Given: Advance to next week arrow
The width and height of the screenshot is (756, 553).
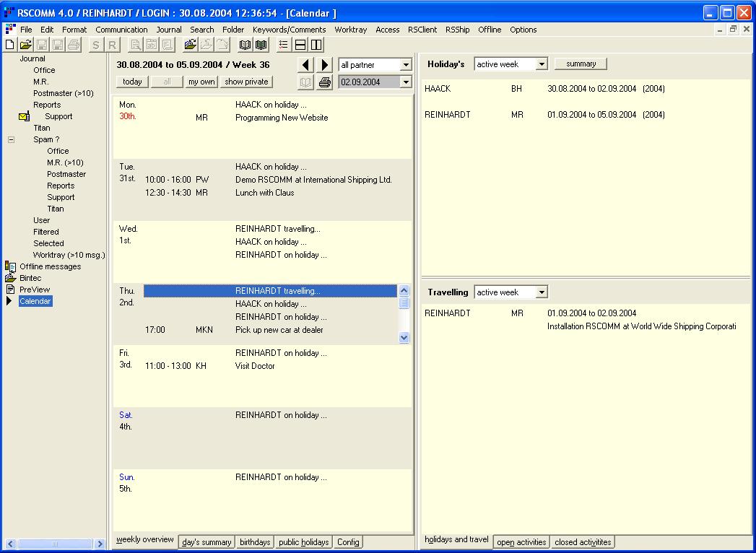Looking at the screenshot, I should click(x=325, y=65).
